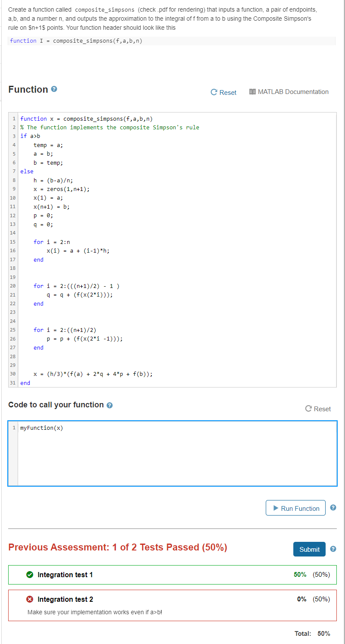
Task: Click the red error icon on Integration test 2
Action: 30,599
